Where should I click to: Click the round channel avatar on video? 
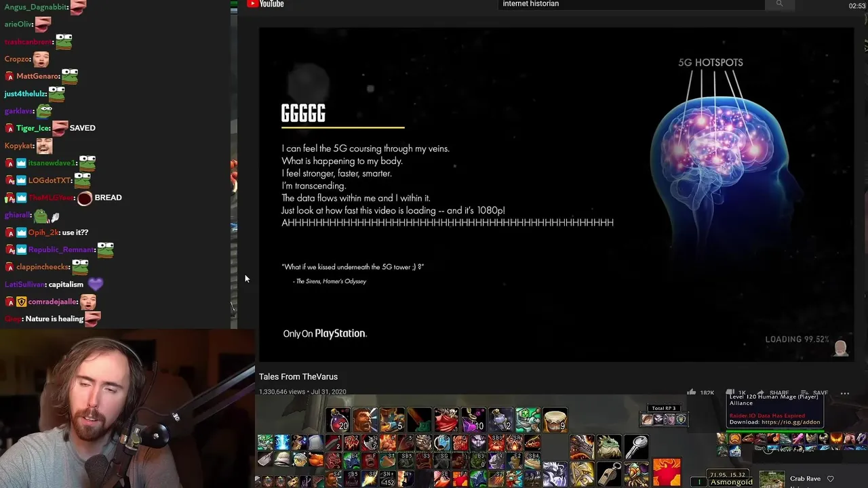[841, 348]
